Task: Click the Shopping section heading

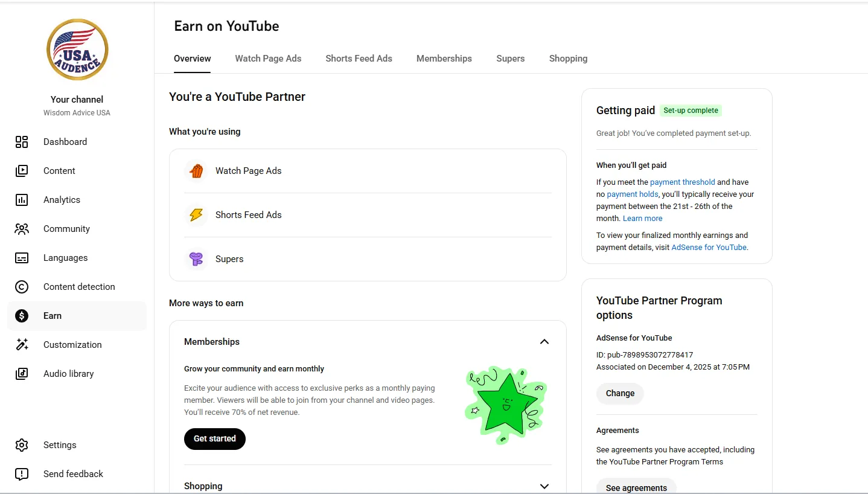Action: [x=203, y=486]
